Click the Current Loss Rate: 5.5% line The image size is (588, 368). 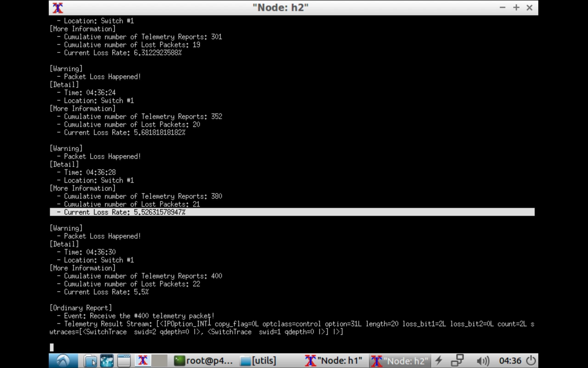click(103, 292)
